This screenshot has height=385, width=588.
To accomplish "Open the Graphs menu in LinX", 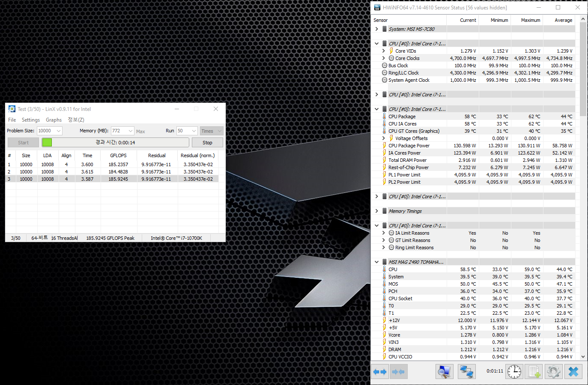I will 54,120.
